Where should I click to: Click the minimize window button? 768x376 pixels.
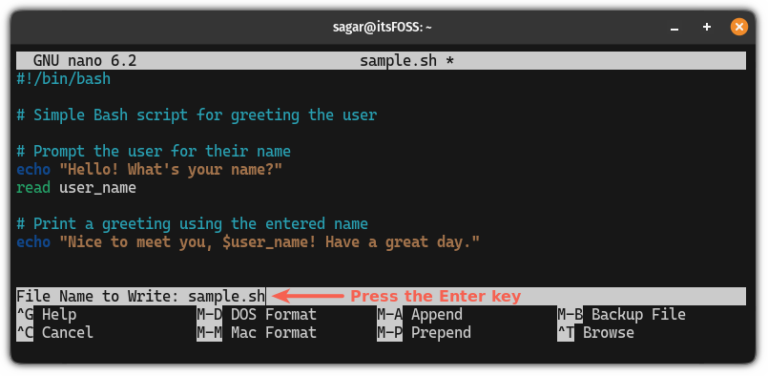click(674, 28)
